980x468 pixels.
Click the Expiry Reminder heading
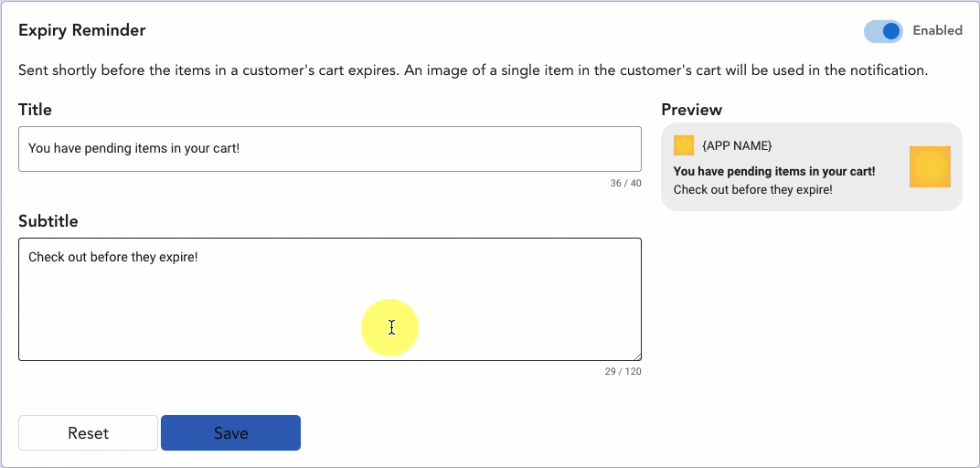coord(82,30)
